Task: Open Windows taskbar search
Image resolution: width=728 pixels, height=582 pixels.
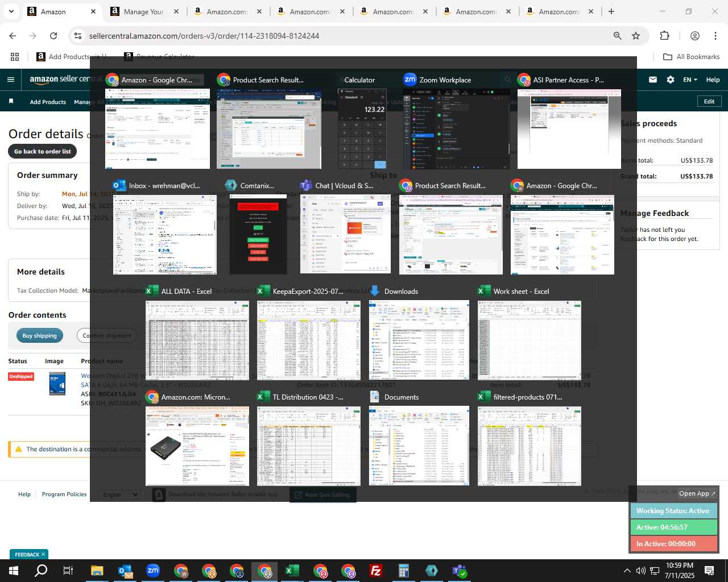Action: point(41,571)
